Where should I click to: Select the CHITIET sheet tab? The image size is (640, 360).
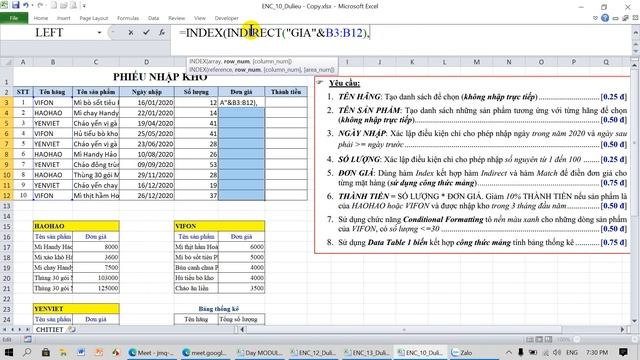pos(49,329)
